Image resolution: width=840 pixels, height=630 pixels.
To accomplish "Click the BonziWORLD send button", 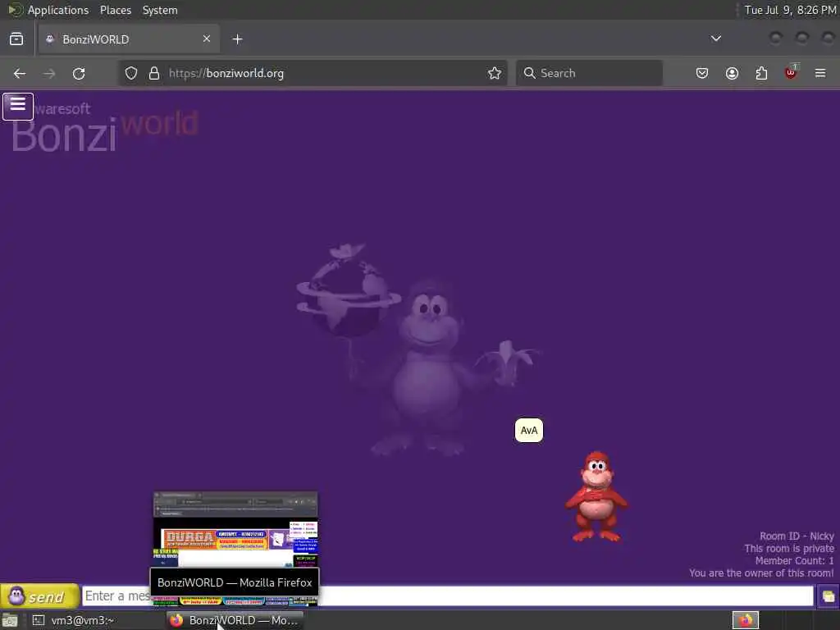I will tap(40, 596).
